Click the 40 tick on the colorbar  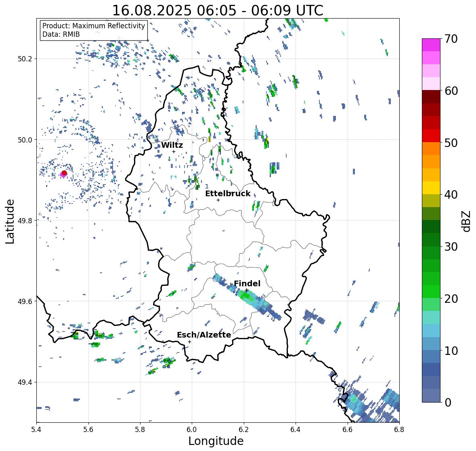[x=451, y=195]
